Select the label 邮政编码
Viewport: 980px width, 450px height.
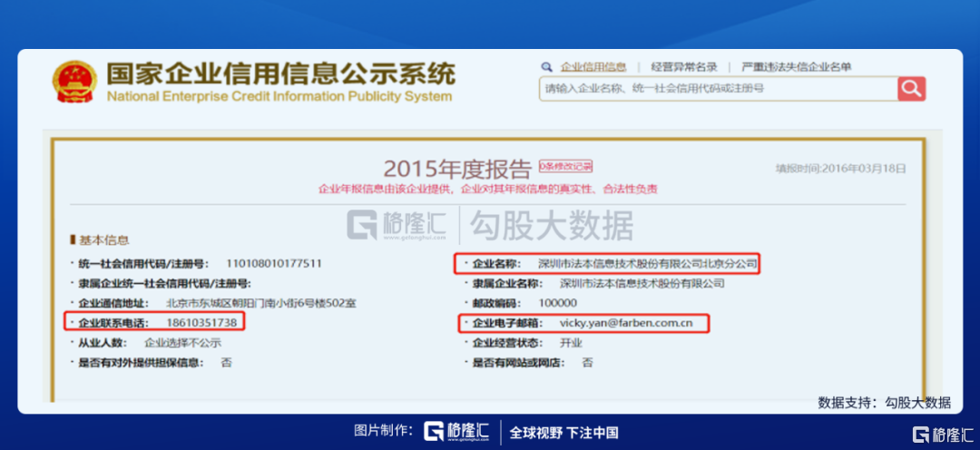(497, 303)
